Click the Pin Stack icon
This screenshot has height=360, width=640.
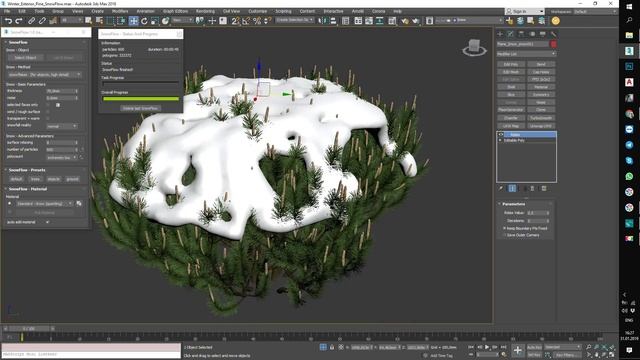point(501,188)
